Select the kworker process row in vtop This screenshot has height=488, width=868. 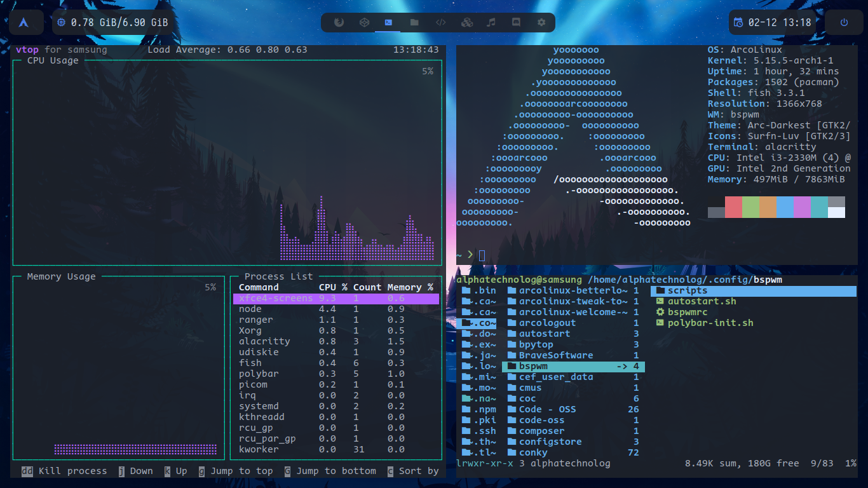click(x=336, y=449)
